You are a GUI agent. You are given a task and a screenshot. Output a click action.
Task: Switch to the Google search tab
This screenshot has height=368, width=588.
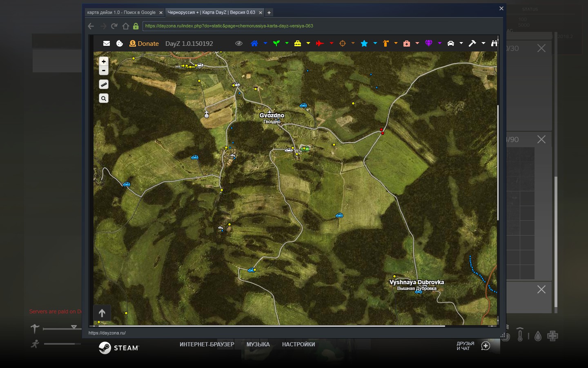click(121, 13)
